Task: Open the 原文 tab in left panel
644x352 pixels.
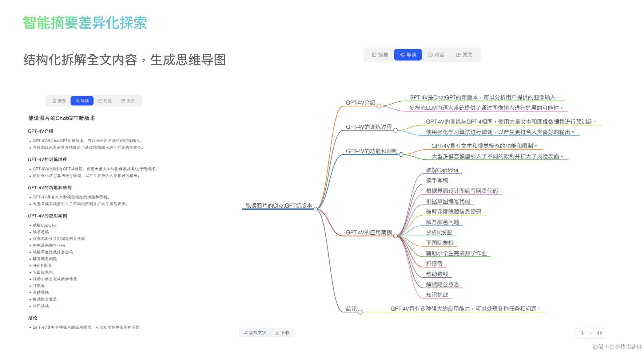Action: click(128, 101)
